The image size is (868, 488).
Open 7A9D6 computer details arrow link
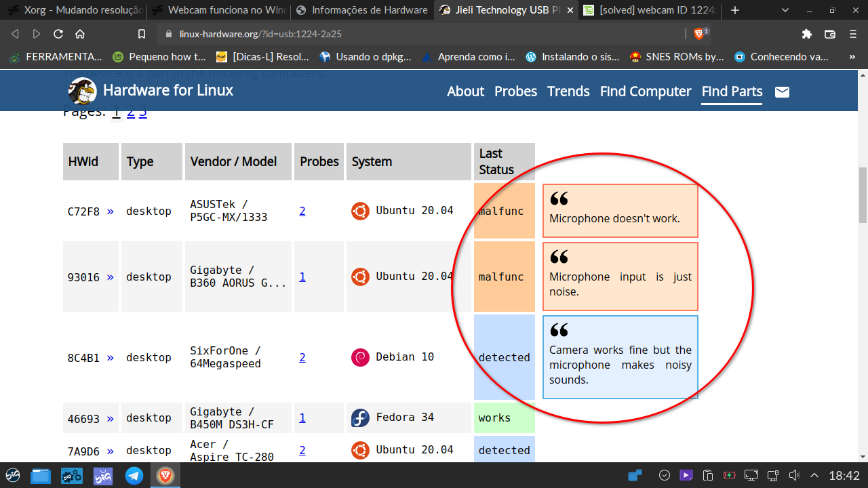(111, 451)
